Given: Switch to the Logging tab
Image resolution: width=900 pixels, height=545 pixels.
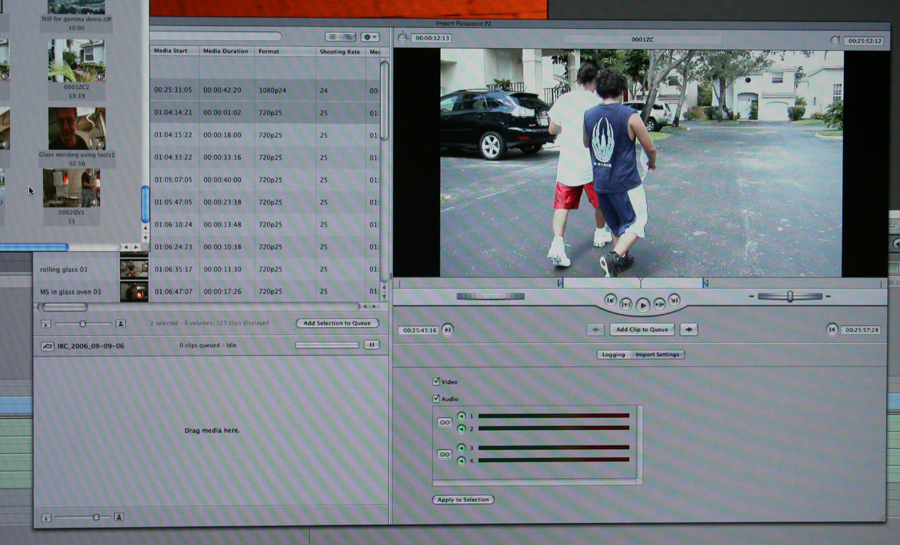Looking at the screenshot, I should pyautogui.click(x=613, y=355).
